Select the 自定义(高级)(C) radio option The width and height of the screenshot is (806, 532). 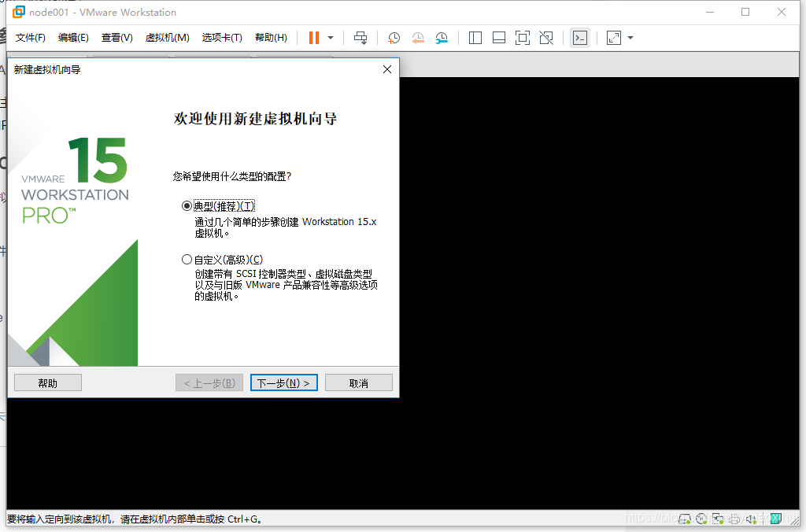click(223, 260)
